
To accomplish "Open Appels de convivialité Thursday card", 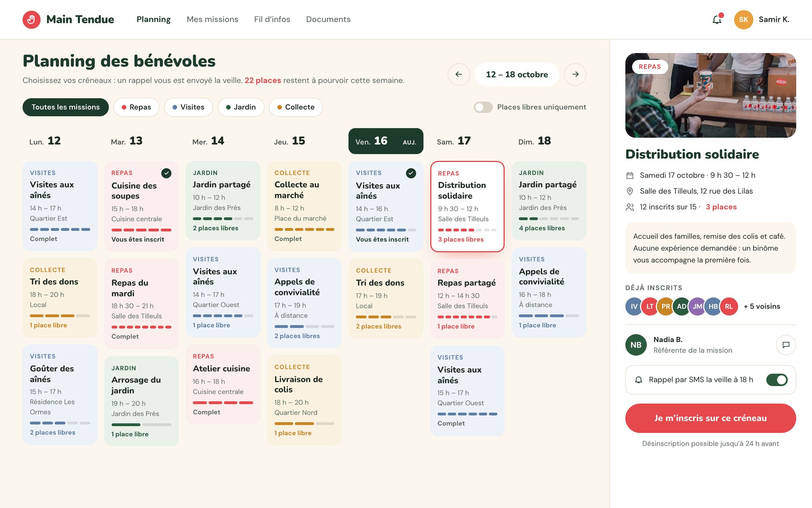I will click(x=304, y=303).
